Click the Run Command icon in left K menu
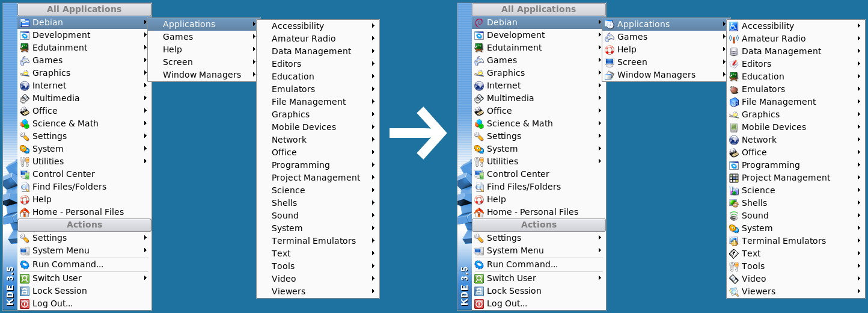Screen dimensions: 868x313 (x=25, y=264)
